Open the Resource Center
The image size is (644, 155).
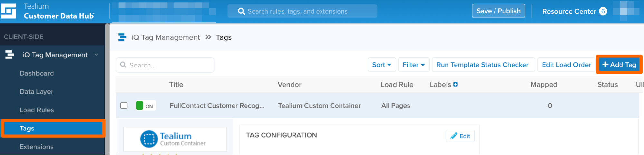tap(569, 11)
